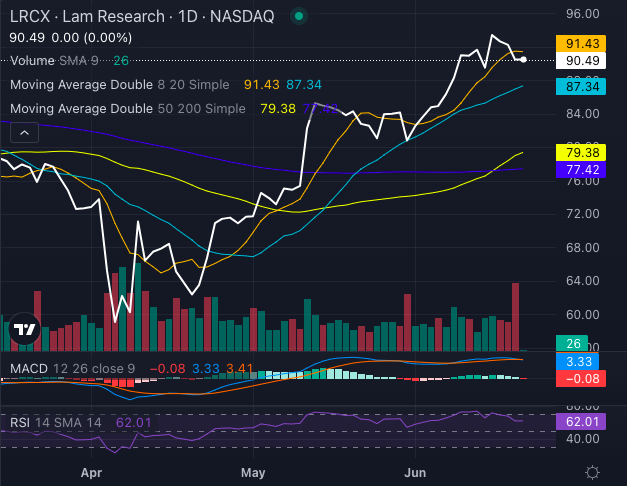Viewport: 627px width, 486px height.
Task: Select the LRCX Lam Research symbol title
Action: tap(142, 16)
